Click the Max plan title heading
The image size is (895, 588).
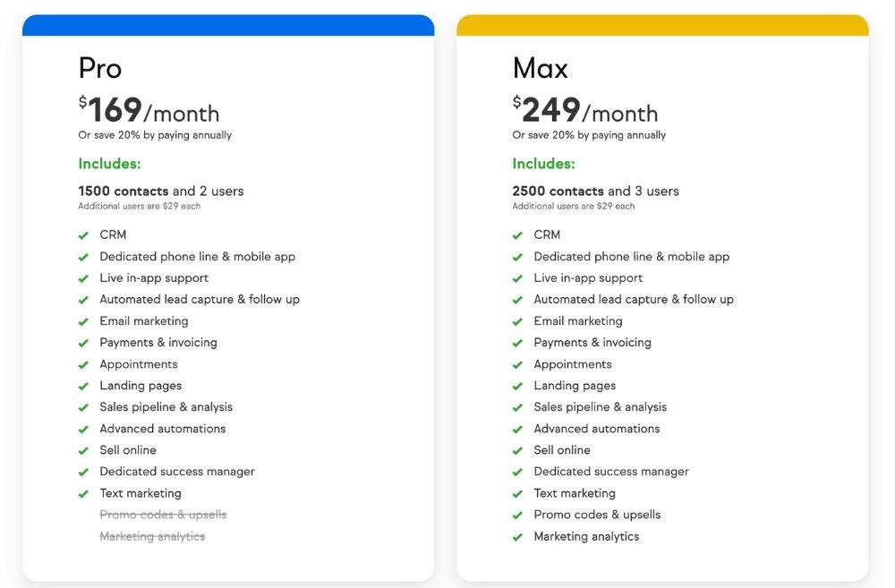pos(540,68)
